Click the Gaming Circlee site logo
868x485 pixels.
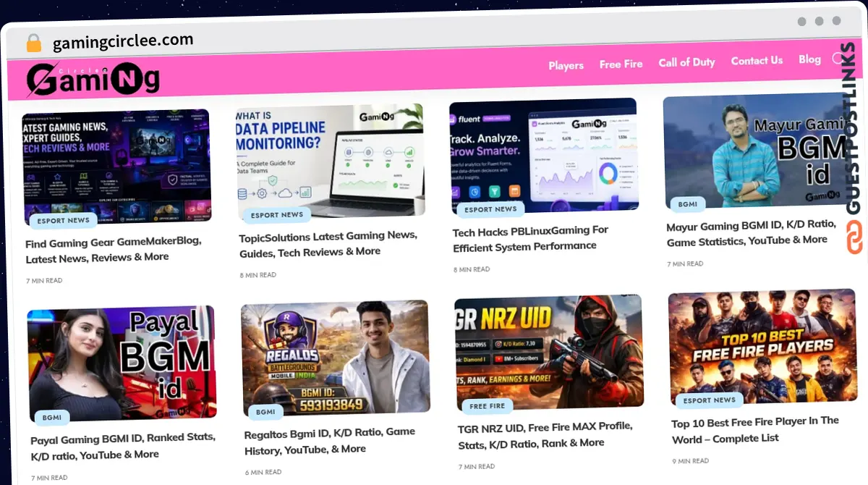(x=93, y=80)
